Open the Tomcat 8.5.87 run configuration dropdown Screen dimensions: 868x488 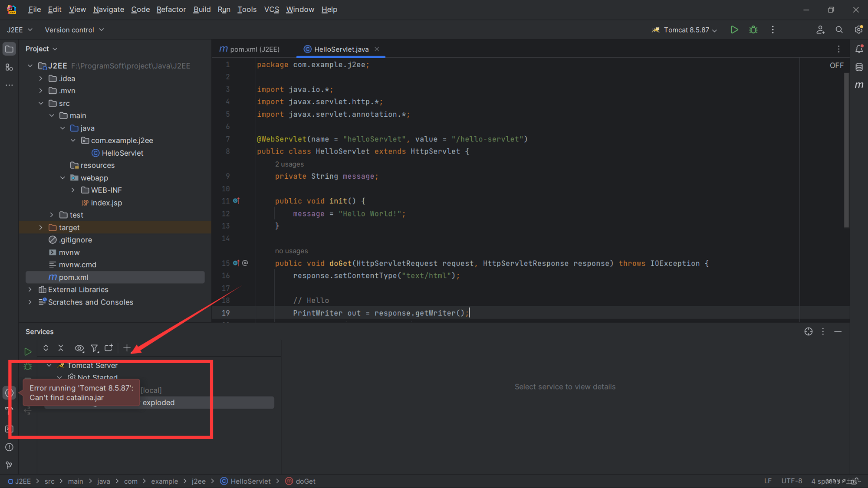pyautogui.click(x=686, y=30)
